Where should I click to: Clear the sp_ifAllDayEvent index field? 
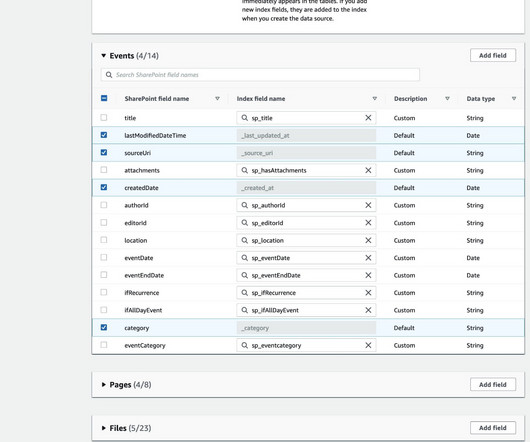pos(368,310)
